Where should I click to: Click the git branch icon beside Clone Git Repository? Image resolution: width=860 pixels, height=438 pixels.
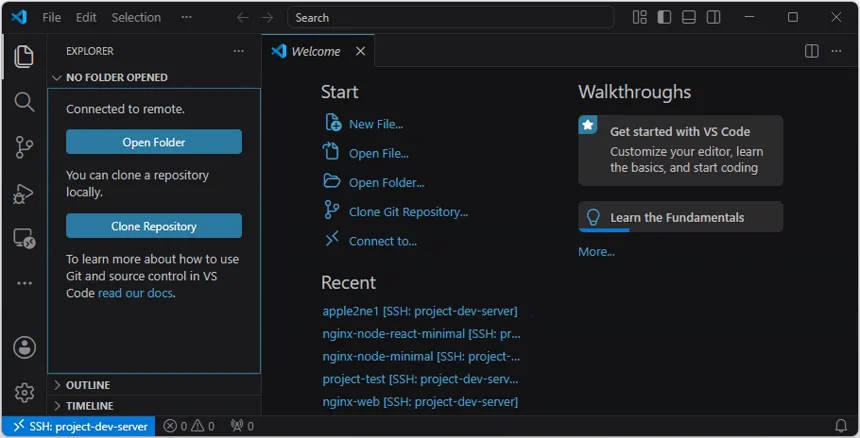coord(331,209)
